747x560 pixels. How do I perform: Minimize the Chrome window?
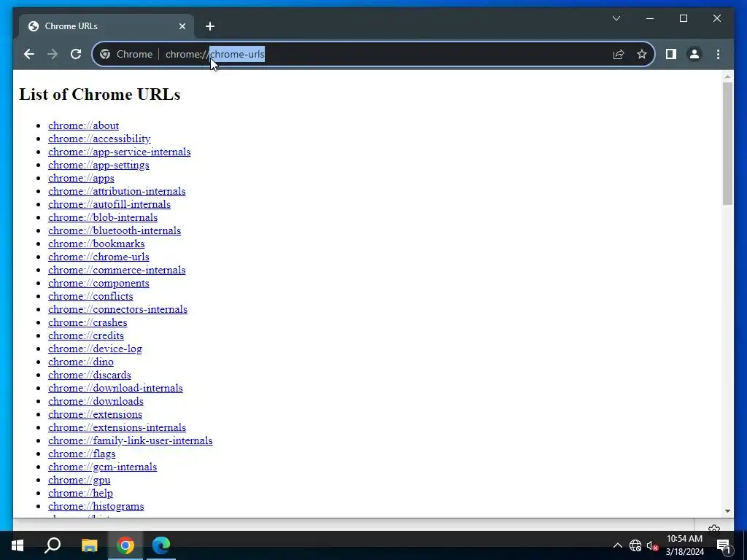coord(650,18)
